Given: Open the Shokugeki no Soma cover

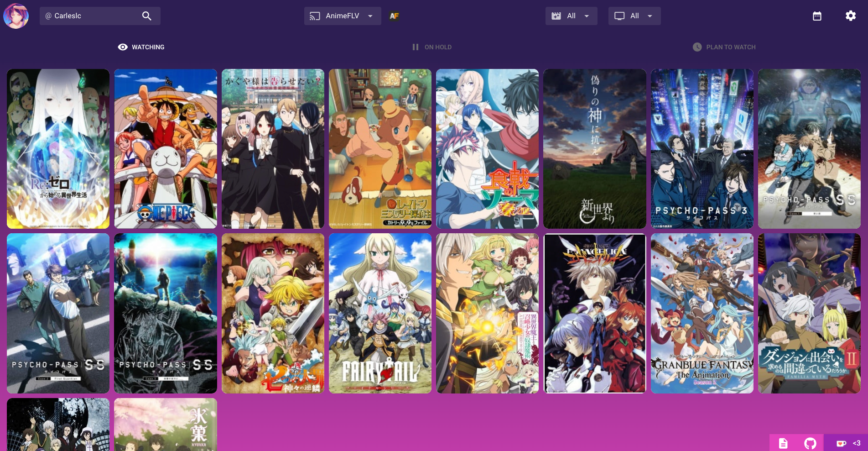Looking at the screenshot, I should coord(487,149).
